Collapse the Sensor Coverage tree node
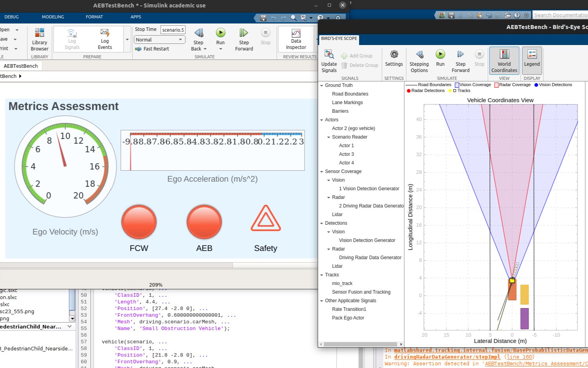Viewport: 588px width, 368px height. (x=322, y=171)
